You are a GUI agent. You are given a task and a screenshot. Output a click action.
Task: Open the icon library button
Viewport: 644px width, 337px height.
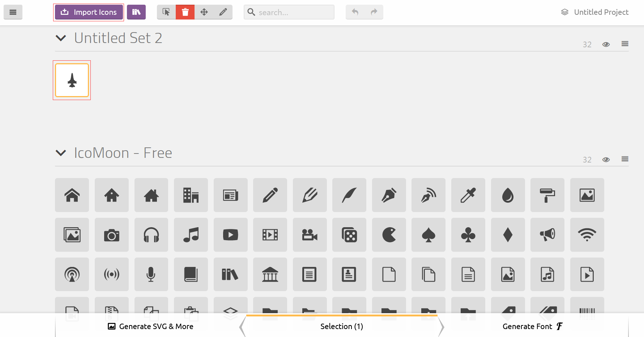pos(136,12)
